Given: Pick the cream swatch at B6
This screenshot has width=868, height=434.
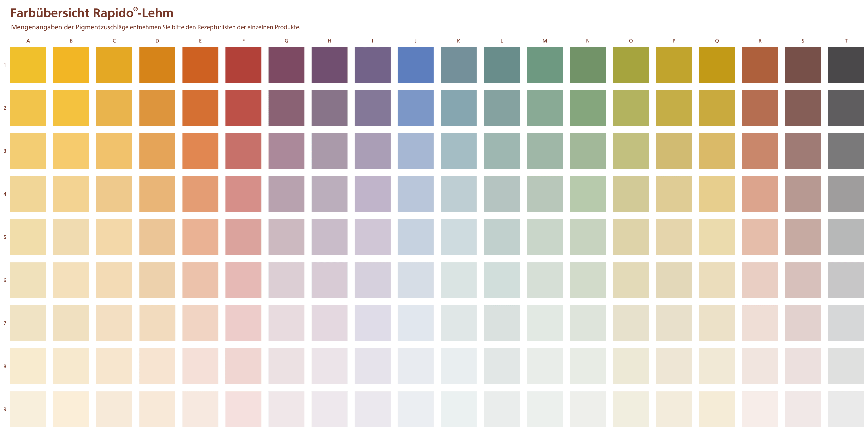Looking at the screenshot, I should point(71,280).
